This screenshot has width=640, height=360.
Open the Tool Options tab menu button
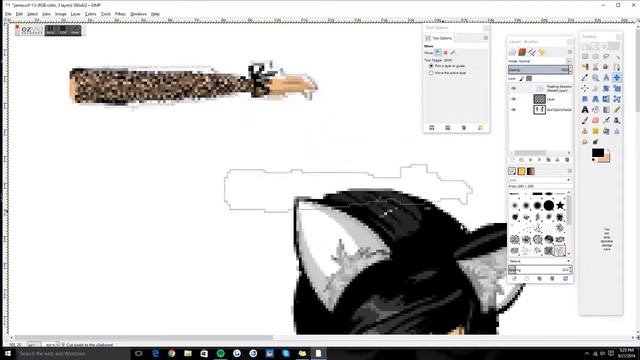(486, 38)
